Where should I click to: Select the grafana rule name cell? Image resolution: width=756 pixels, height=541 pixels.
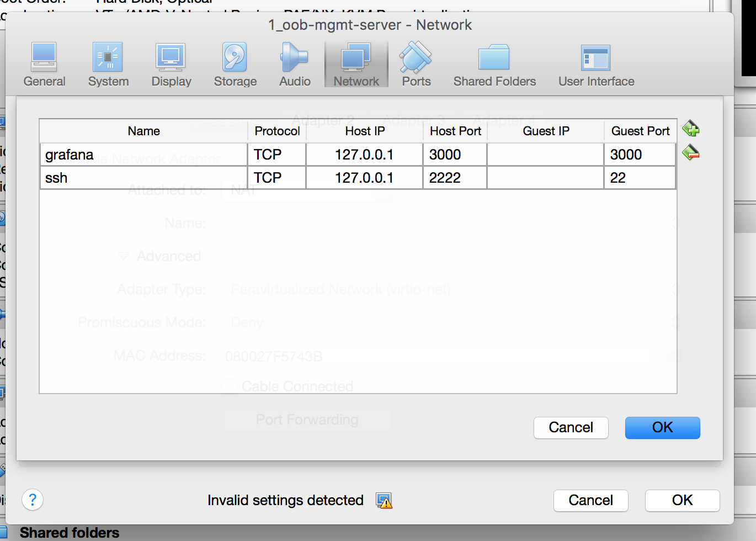coord(143,155)
